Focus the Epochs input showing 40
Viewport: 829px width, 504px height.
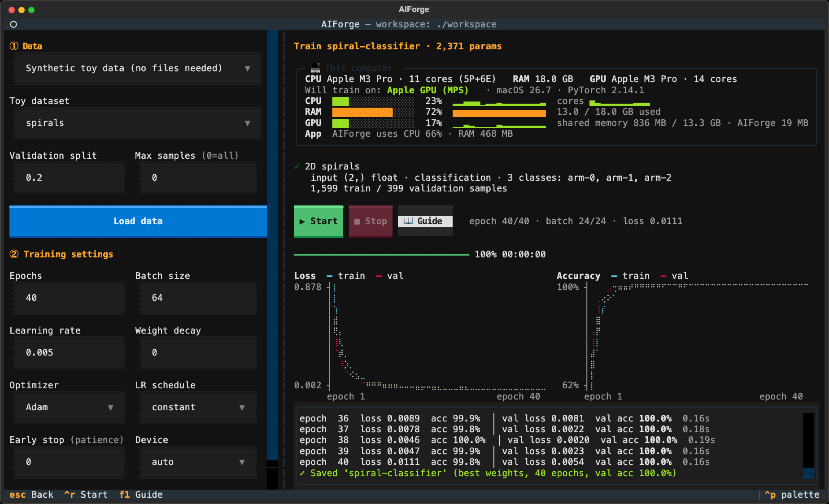(69, 298)
